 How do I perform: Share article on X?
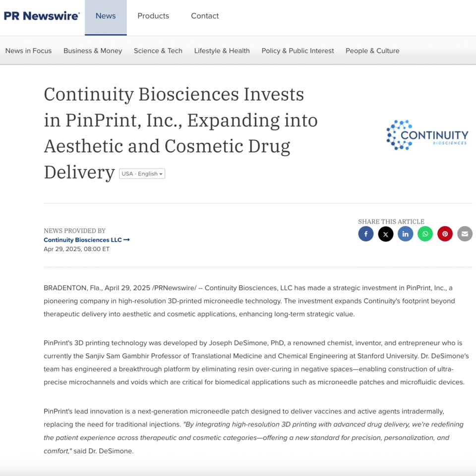[386, 234]
